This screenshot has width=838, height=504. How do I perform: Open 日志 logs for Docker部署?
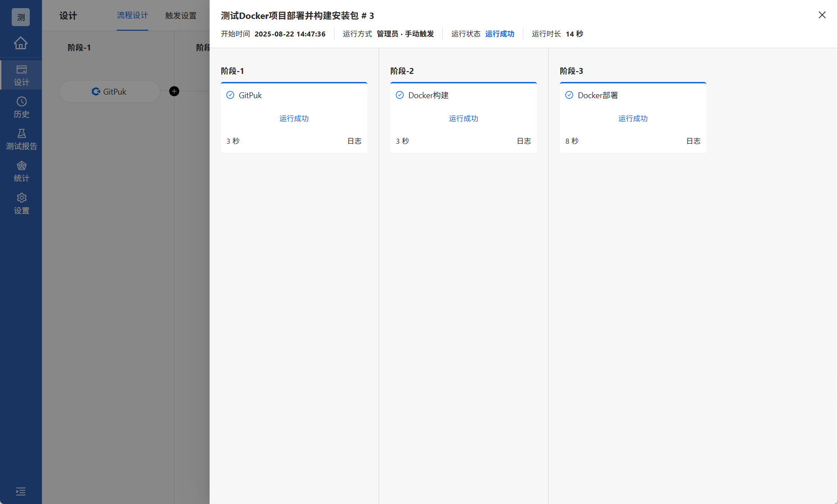[x=693, y=141]
